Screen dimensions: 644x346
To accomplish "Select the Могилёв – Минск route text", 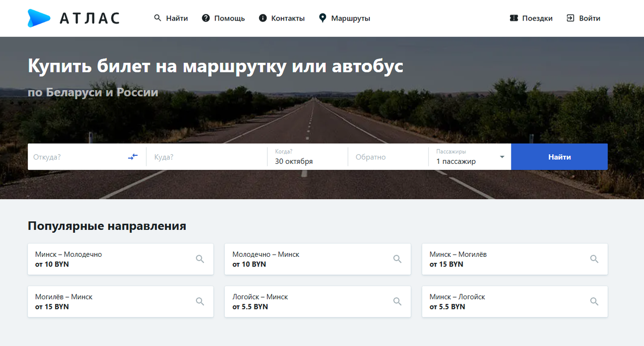I will (64, 297).
